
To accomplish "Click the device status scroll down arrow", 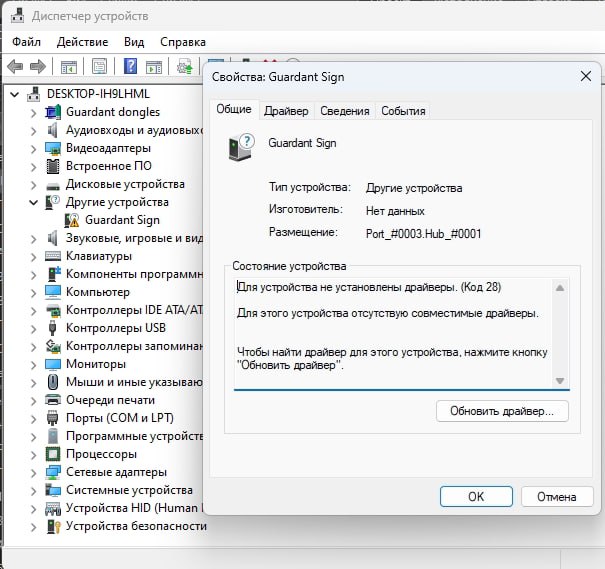I will (560, 381).
